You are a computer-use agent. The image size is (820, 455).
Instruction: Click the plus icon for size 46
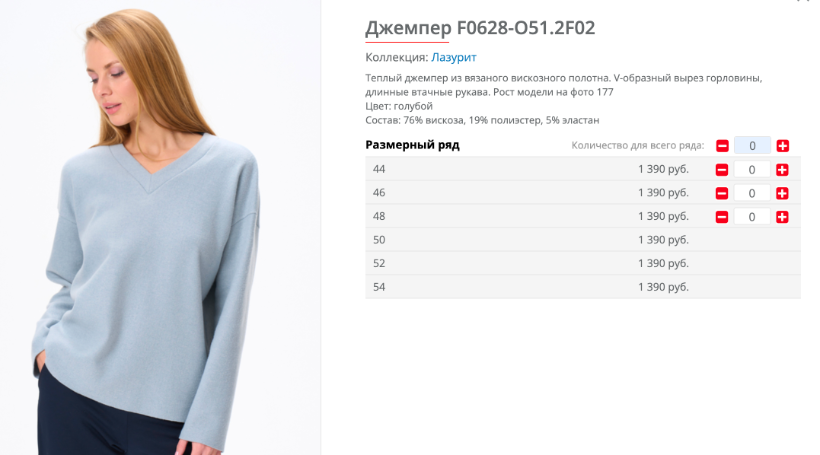(x=782, y=193)
